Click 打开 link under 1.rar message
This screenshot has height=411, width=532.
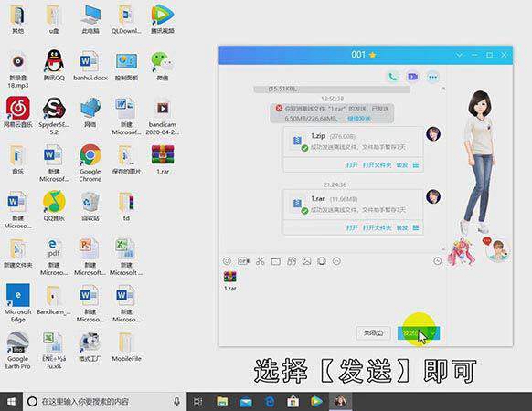point(352,227)
